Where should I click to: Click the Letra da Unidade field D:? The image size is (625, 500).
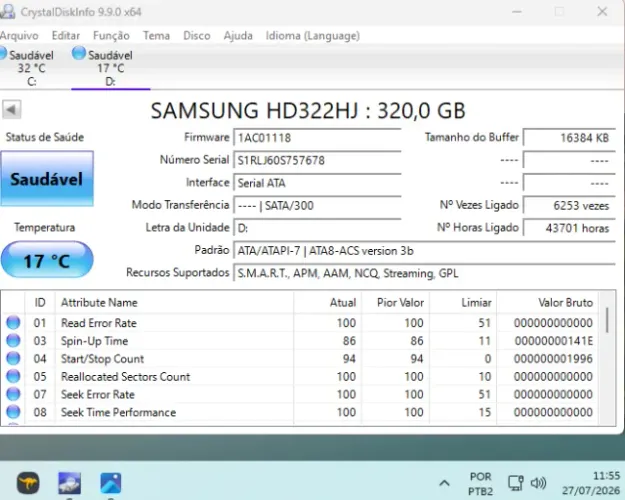[317, 228]
